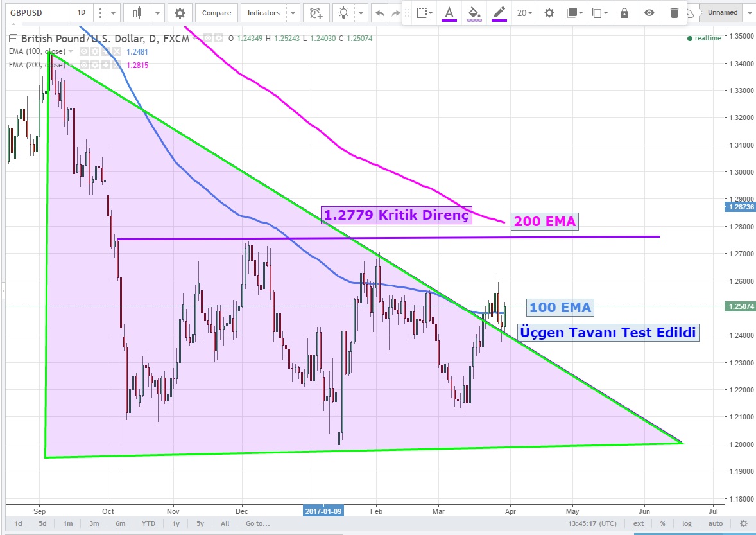Click the create alert clock icon
756x535 pixels.
coord(315,13)
